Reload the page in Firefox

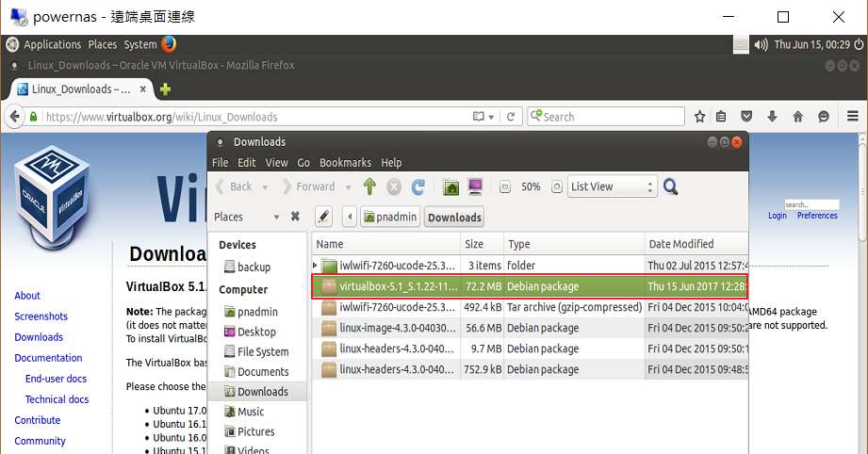coord(511,117)
